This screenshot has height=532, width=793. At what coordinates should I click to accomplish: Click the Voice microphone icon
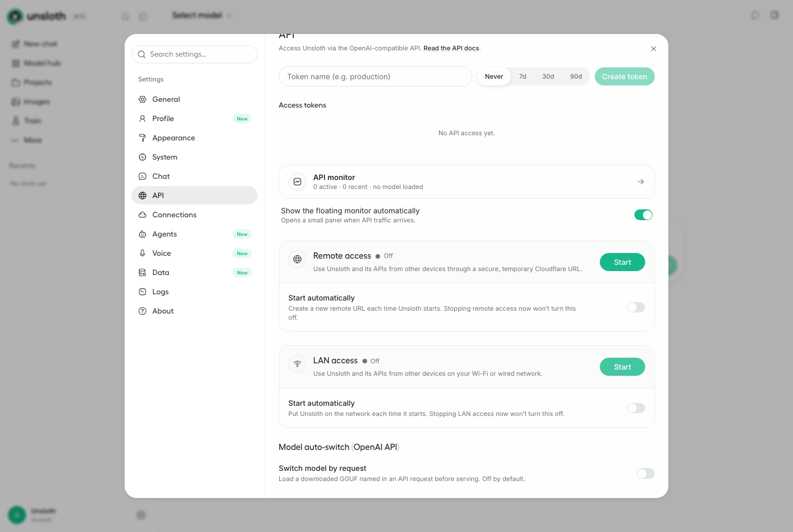tap(143, 253)
